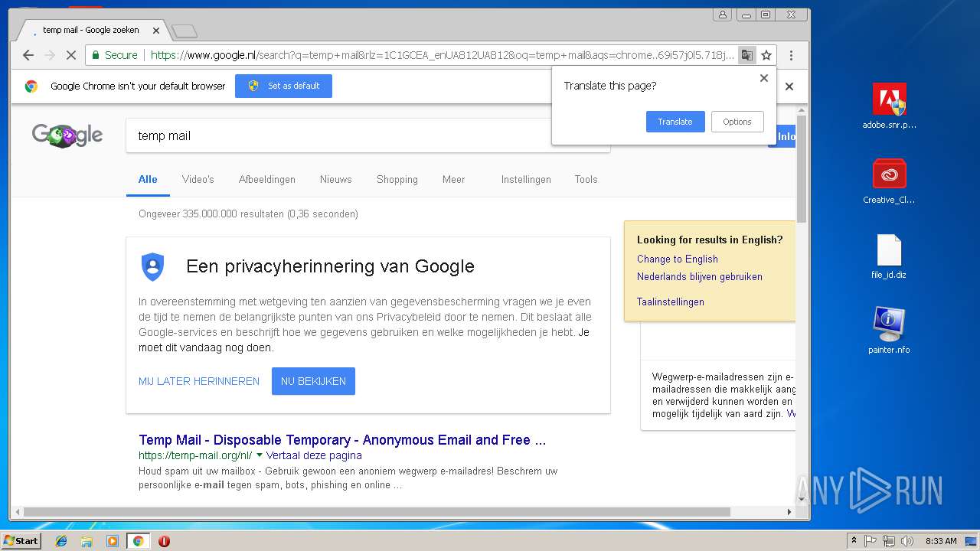Image resolution: width=980 pixels, height=551 pixels.
Task: Bookmark this page with the star icon
Action: (x=766, y=55)
